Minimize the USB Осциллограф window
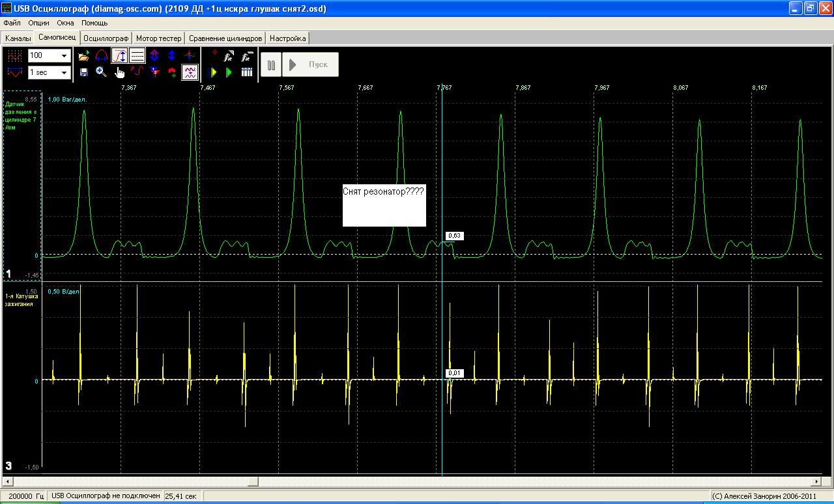 pos(796,8)
